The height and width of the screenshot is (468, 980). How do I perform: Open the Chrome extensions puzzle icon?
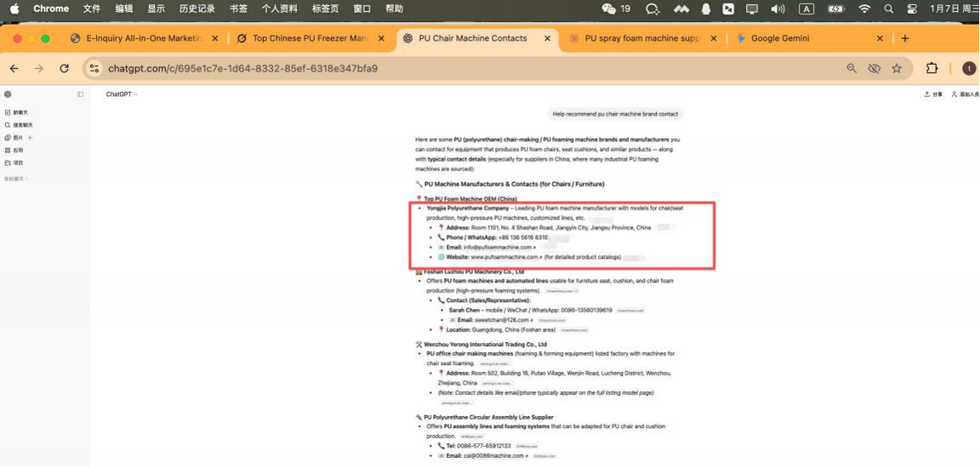[x=932, y=68]
